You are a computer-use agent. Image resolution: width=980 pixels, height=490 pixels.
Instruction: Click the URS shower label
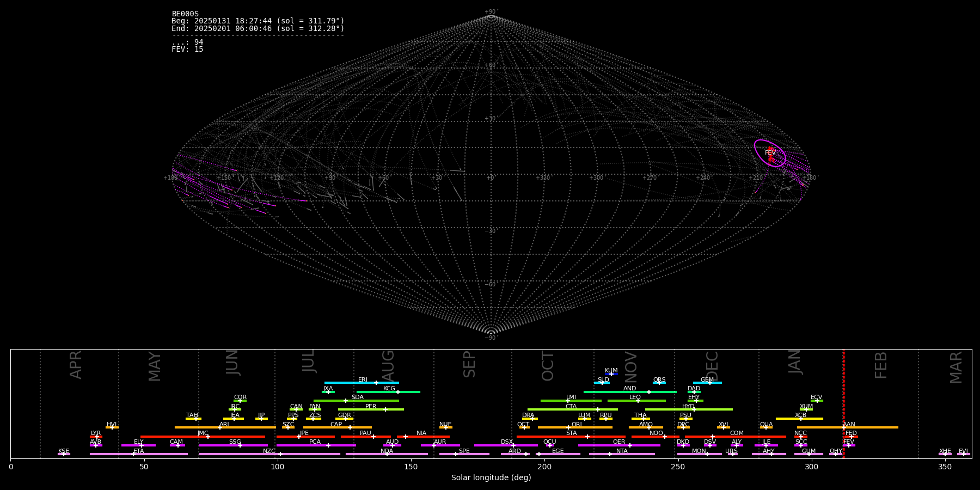point(731,451)
